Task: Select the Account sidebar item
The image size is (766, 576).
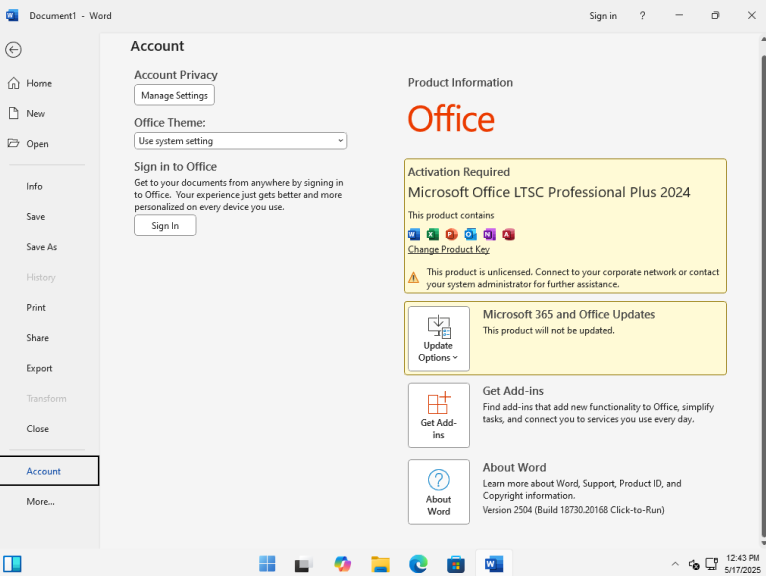Action: tap(49, 471)
